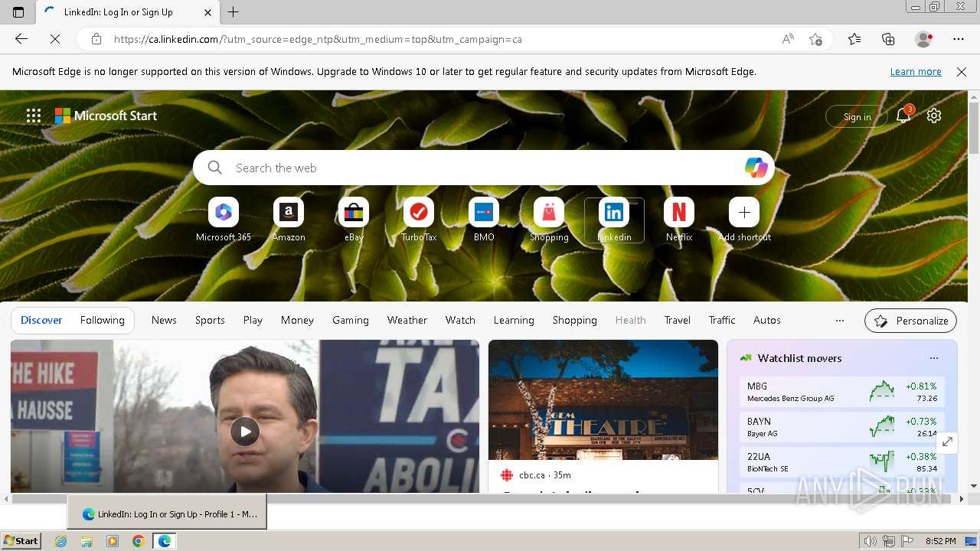Open the Netflix shortcut
The height and width of the screenshot is (551, 980).
coord(679,220)
